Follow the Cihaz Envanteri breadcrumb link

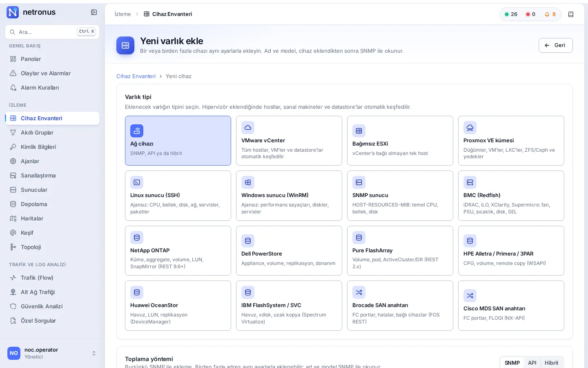coord(136,76)
